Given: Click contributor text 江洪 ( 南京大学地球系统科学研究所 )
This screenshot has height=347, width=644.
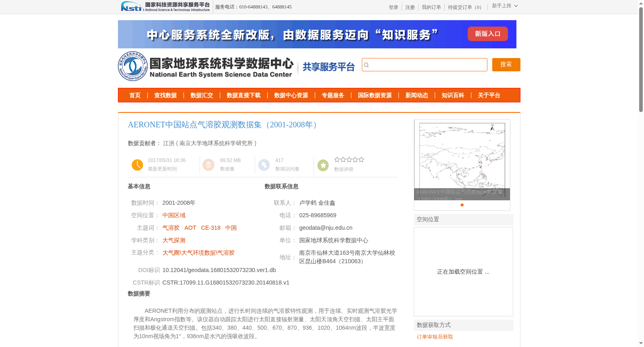Looking at the screenshot, I should tap(210, 143).
